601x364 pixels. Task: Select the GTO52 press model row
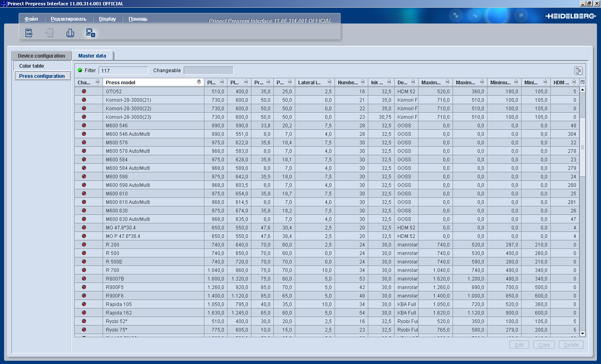(x=327, y=92)
